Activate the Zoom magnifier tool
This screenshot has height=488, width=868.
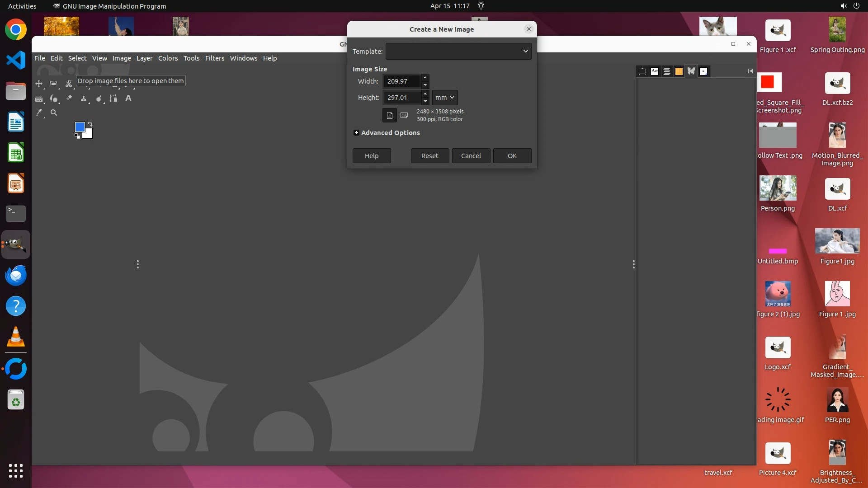pos(54,113)
